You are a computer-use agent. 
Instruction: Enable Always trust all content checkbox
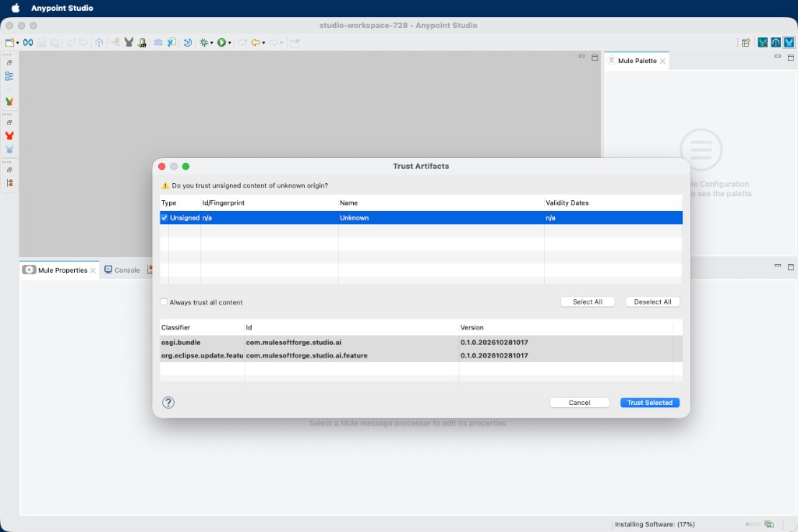164,302
